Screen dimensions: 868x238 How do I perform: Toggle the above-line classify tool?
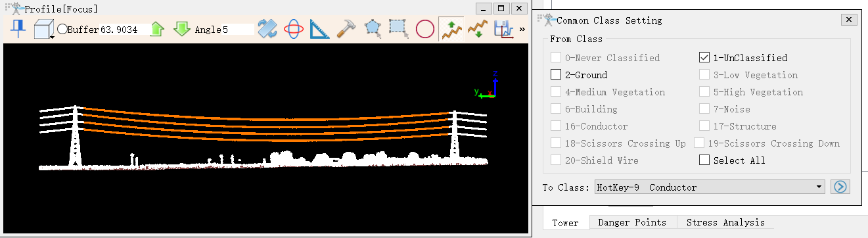click(451, 29)
